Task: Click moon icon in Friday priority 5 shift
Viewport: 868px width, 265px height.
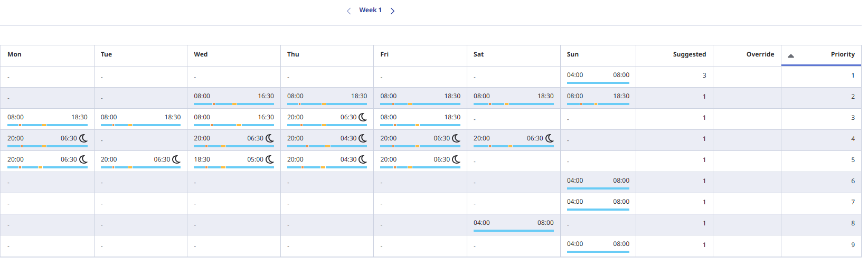Action: (456, 159)
